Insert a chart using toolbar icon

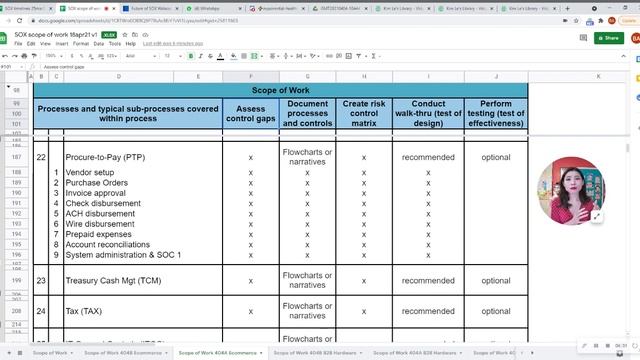(349, 56)
